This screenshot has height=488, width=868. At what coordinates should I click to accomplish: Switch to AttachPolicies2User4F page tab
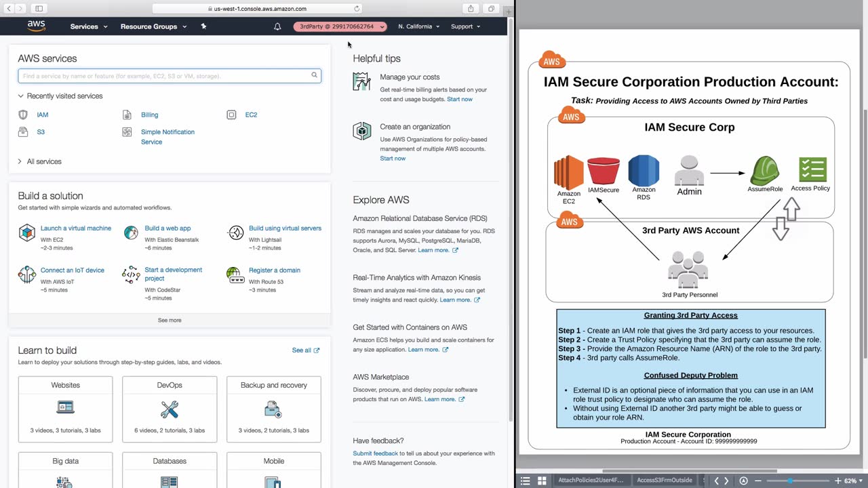(591, 481)
